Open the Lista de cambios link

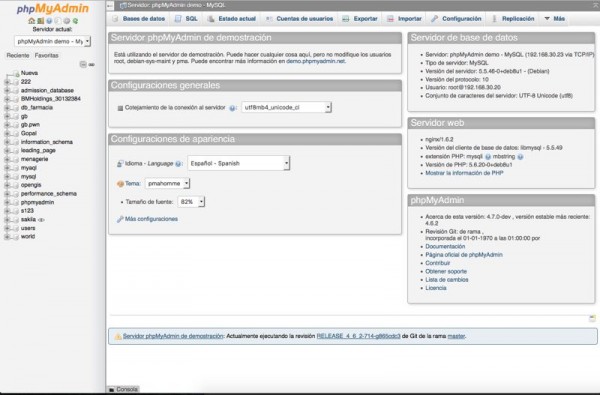(447, 280)
